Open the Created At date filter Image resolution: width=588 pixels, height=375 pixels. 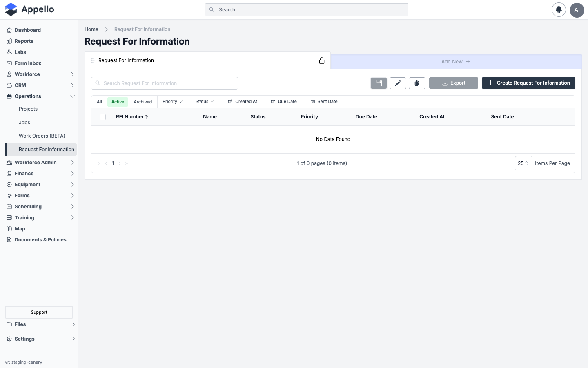(243, 102)
